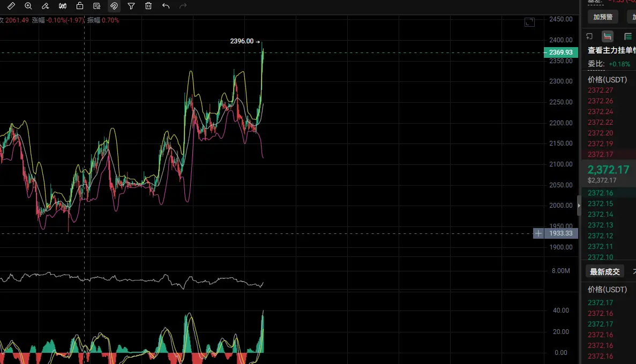The height and width of the screenshot is (364, 636).
Task: Select the ruler measurement tool
Action: pyautogui.click(x=11, y=6)
